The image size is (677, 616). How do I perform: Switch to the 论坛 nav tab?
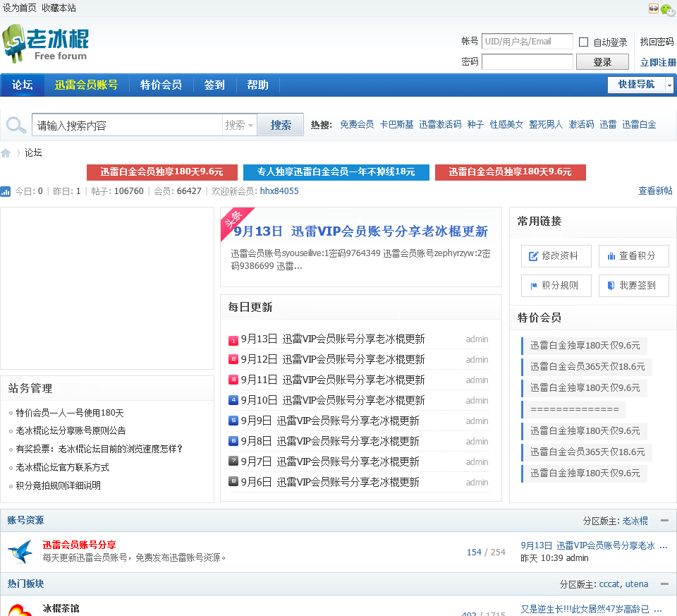[x=23, y=85]
